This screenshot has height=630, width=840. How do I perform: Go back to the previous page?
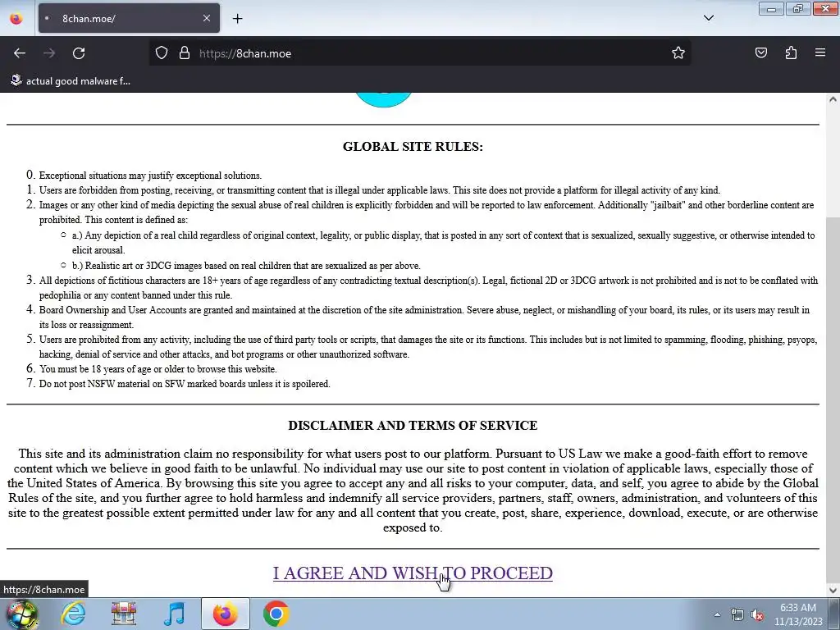[x=20, y=53]
